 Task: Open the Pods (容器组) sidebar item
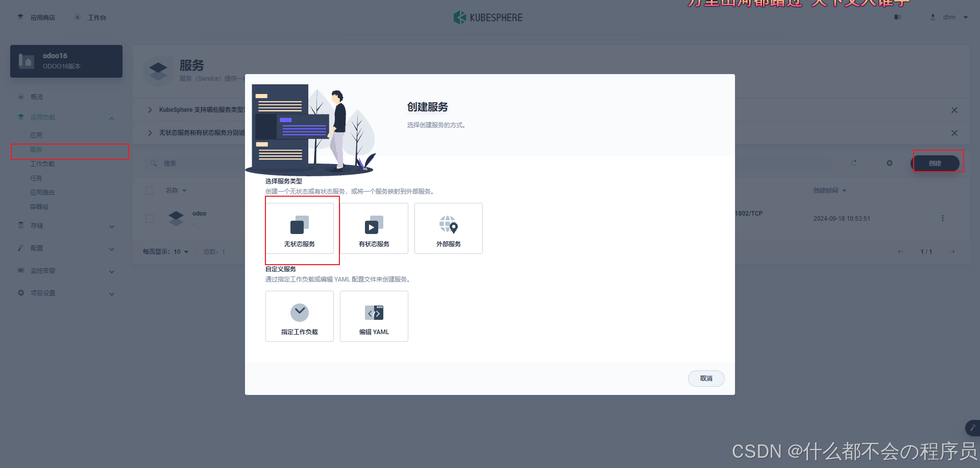39,207
